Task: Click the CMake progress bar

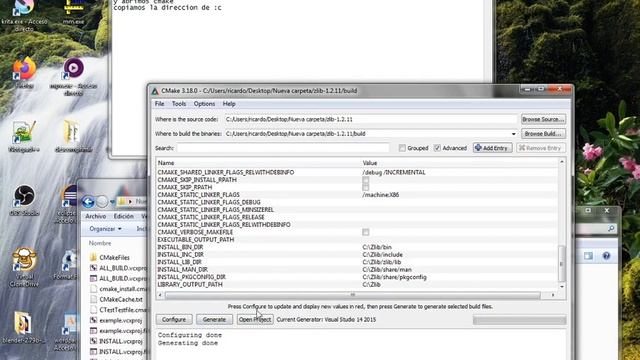Action: point(519,320)
